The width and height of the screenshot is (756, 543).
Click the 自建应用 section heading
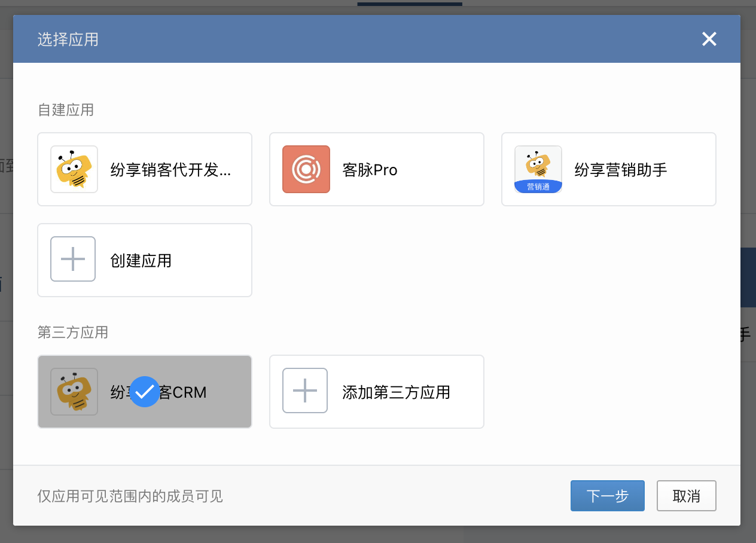point(66,110)
